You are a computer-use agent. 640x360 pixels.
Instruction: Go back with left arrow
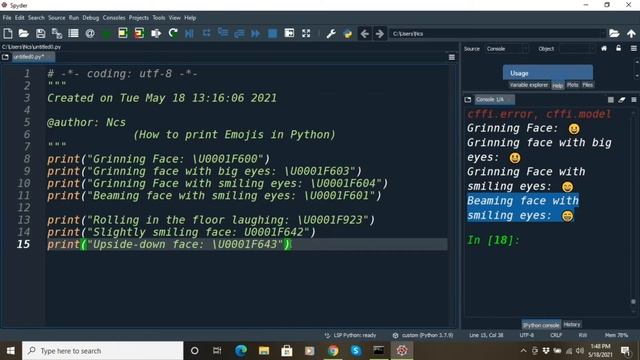click(365, 33)
